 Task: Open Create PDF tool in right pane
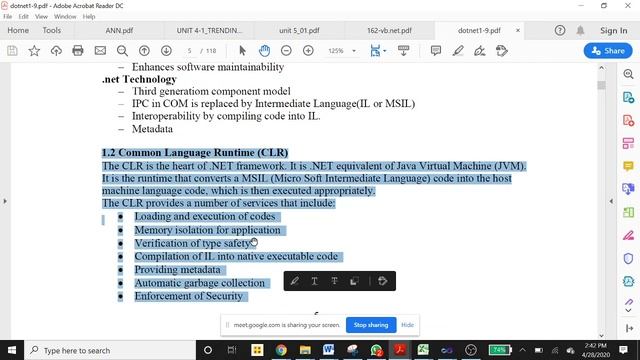(628, 120)
